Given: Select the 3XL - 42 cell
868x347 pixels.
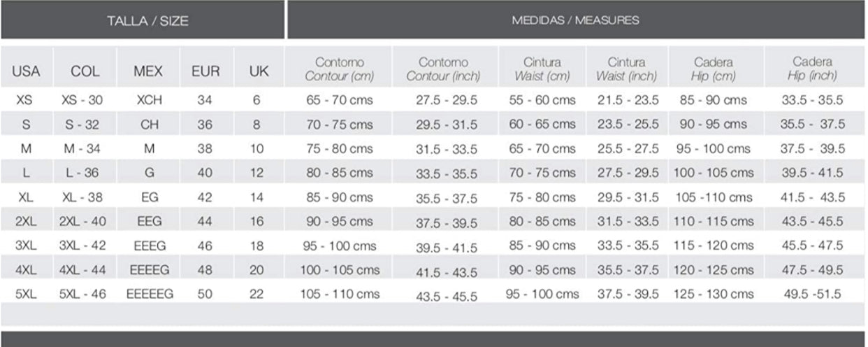Looking at the screenshot, I should click(x=82, y=246).
